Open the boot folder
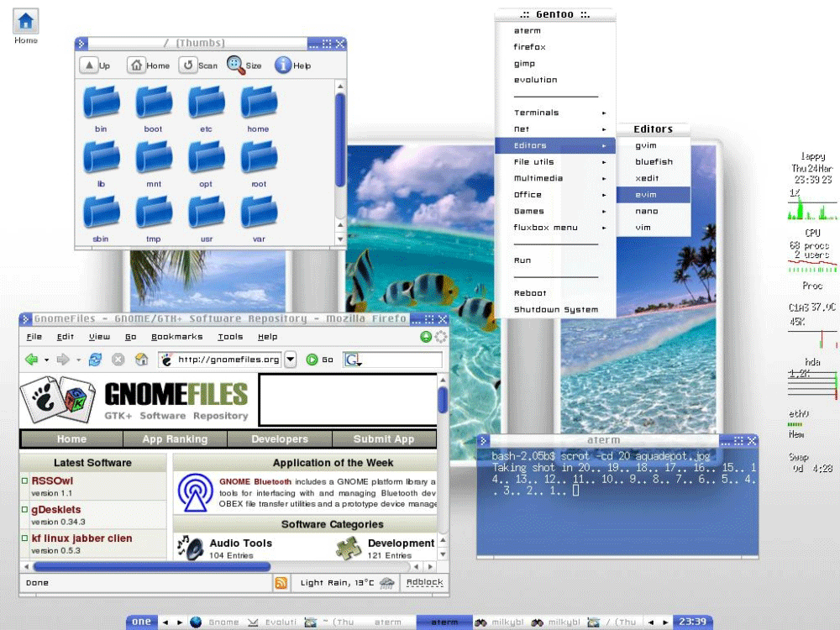840x630 pixels. point(153,108)
